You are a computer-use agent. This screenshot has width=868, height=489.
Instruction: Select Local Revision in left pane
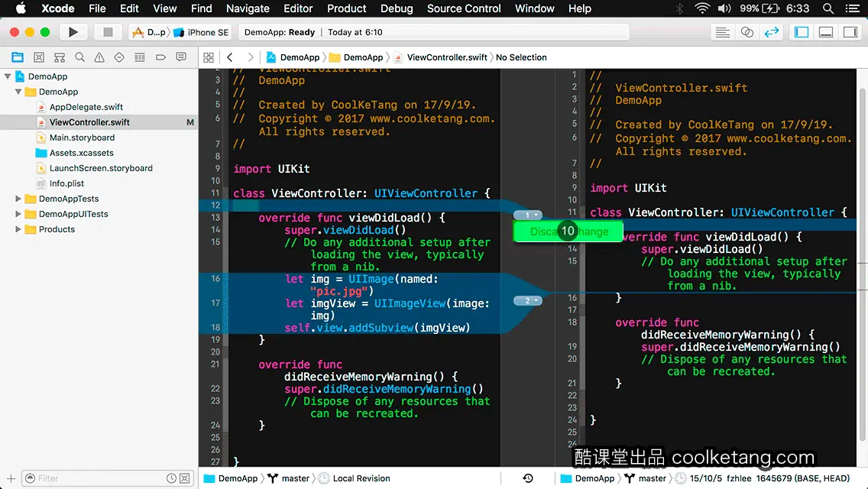[355, 478]
